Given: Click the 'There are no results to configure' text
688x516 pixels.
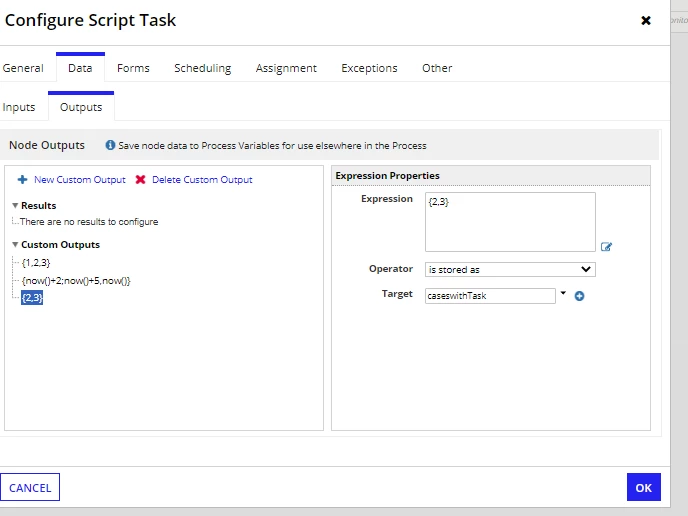Looking at the screenshot, I should click(x=89, y=222).
